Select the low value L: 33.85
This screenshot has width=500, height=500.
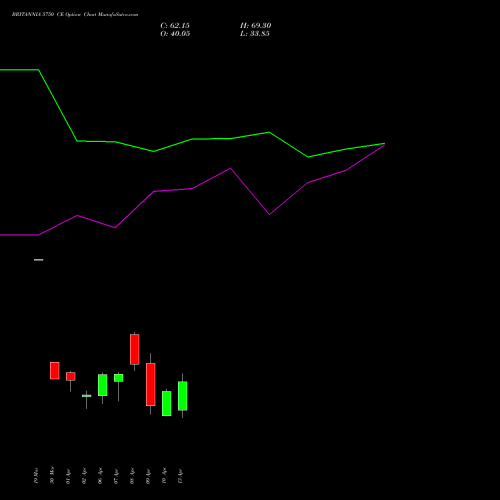(255, 34)
